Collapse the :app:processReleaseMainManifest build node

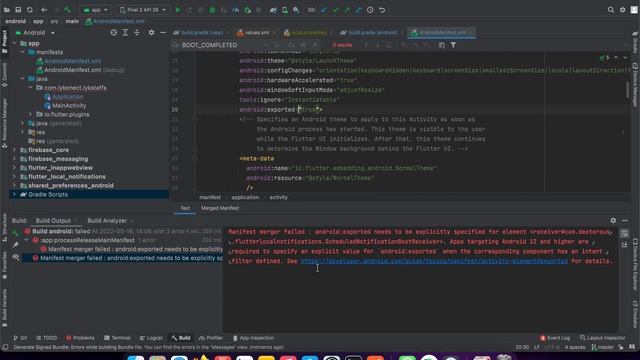pos(27,240)
